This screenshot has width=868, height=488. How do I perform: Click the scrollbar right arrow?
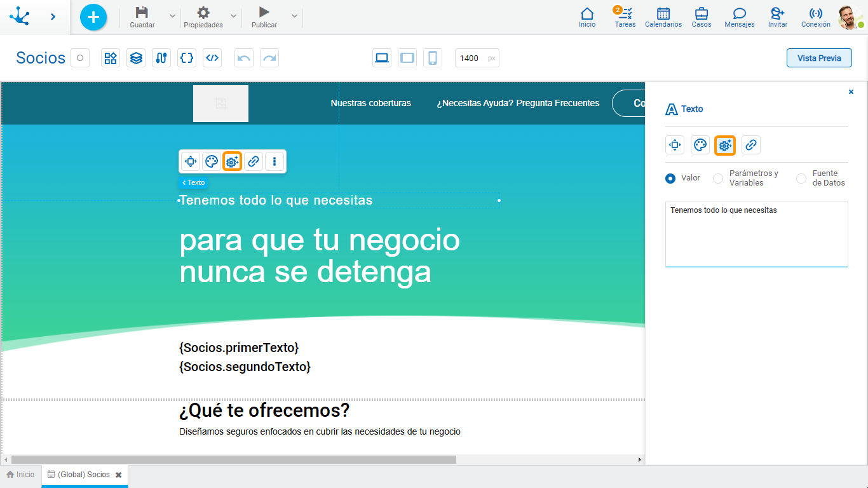point(640,459)
